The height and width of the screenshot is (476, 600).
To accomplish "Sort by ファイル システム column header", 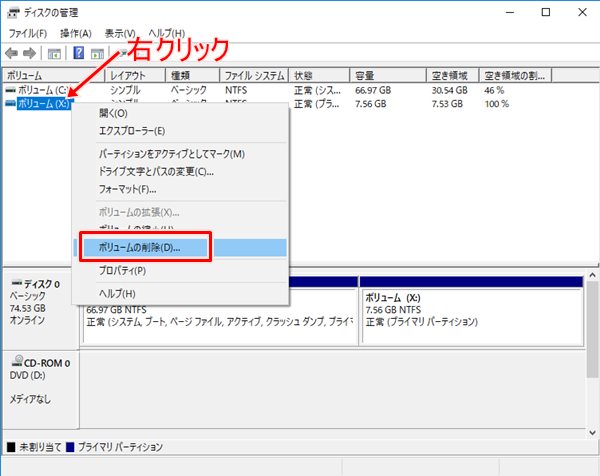I will click(254, 75).
